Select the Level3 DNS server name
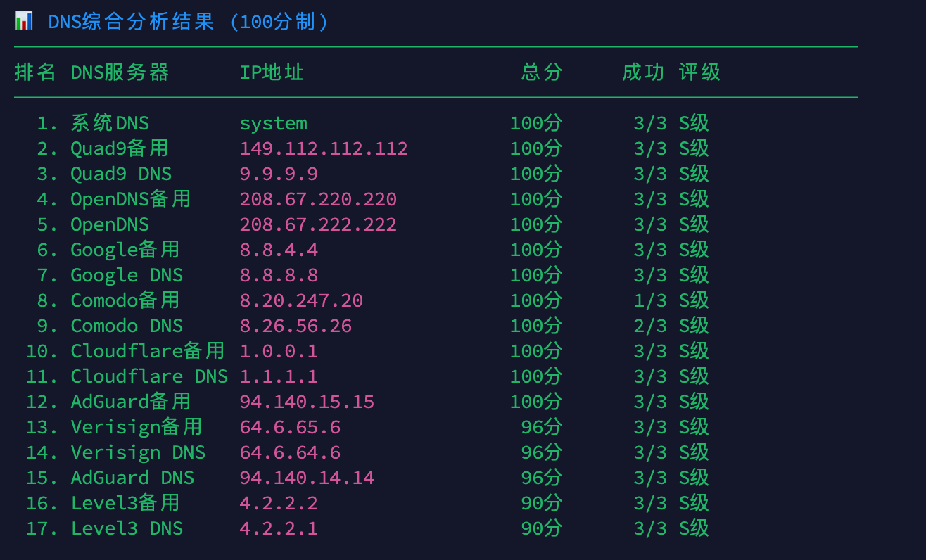Screen dimensions: 926x560 click(x=127, y=528)
